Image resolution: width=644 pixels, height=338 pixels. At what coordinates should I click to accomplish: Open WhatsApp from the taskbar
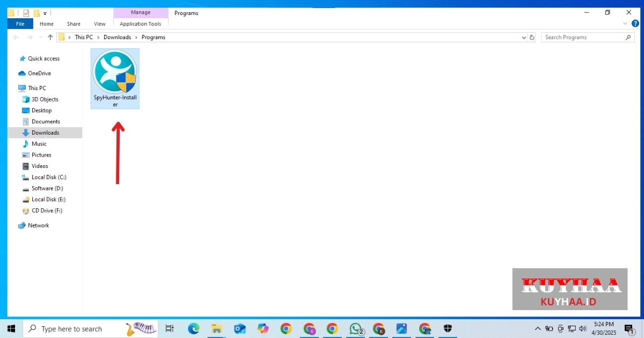pyautogui.click(x=355, y=329)
